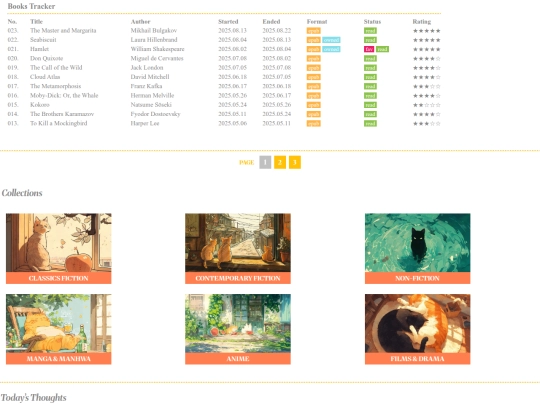Click the Collections heading
The width and height of the screenshot is (540, 405).
click(x=22, y=193)
